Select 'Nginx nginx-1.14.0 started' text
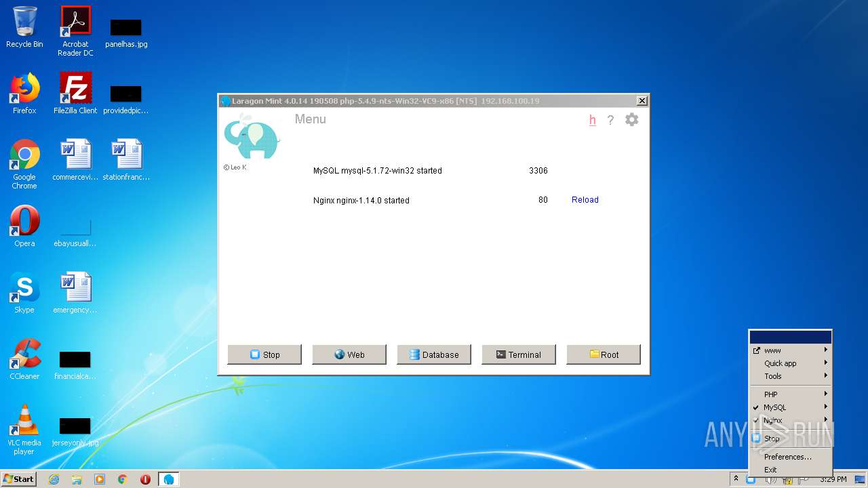 361,201
